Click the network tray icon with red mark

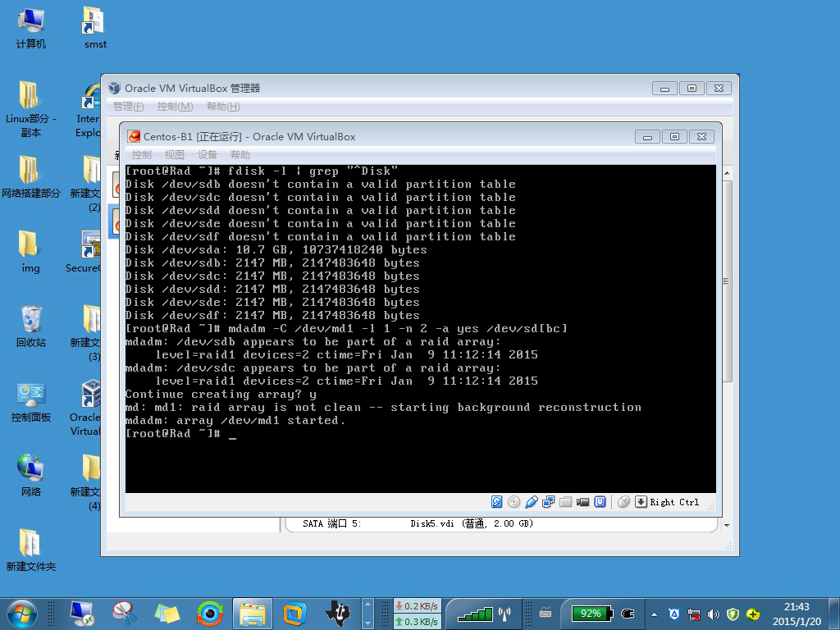click(694, 614)
